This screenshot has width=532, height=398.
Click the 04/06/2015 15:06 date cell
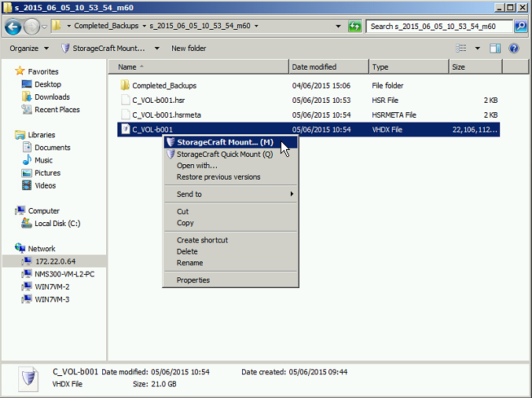[321, 86]
